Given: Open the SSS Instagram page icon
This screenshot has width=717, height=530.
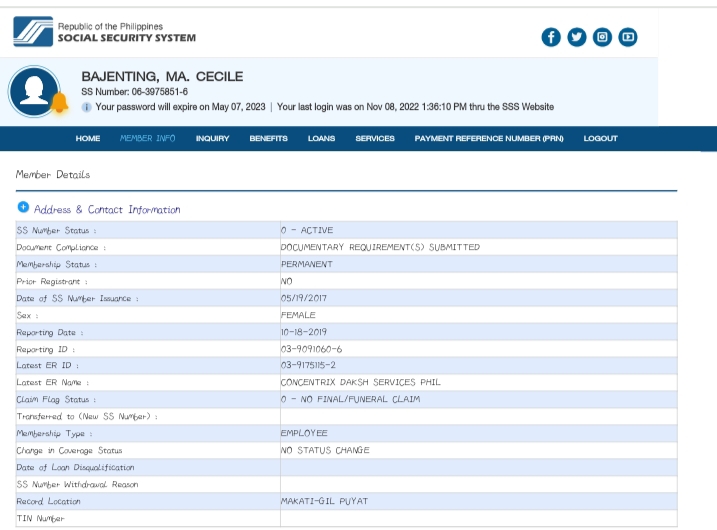Looking at the screenshot, I should (602, 37).
